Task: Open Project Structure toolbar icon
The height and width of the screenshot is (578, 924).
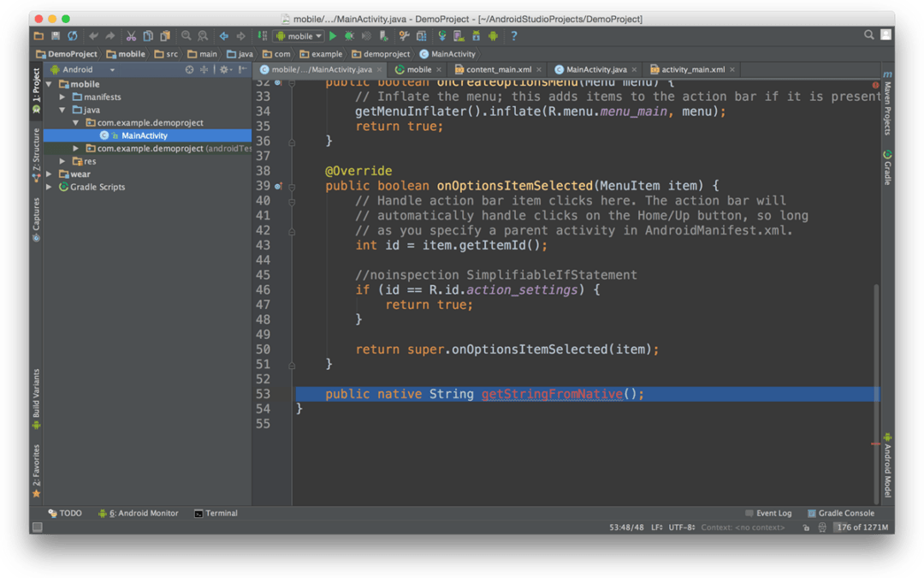Action: click(x=421, y=36)
